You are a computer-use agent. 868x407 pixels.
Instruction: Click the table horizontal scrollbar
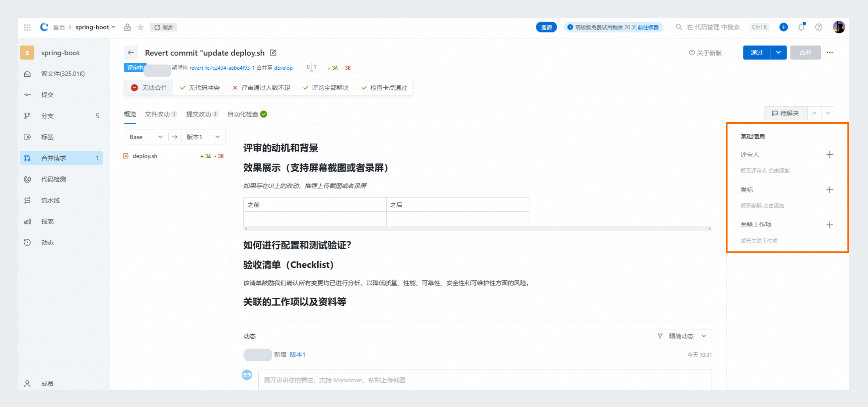[x=477, y=229]
